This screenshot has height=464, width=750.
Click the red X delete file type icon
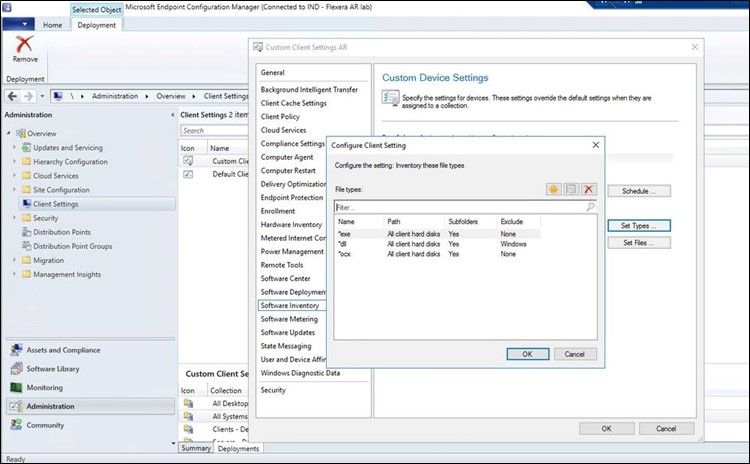[589, 189]
